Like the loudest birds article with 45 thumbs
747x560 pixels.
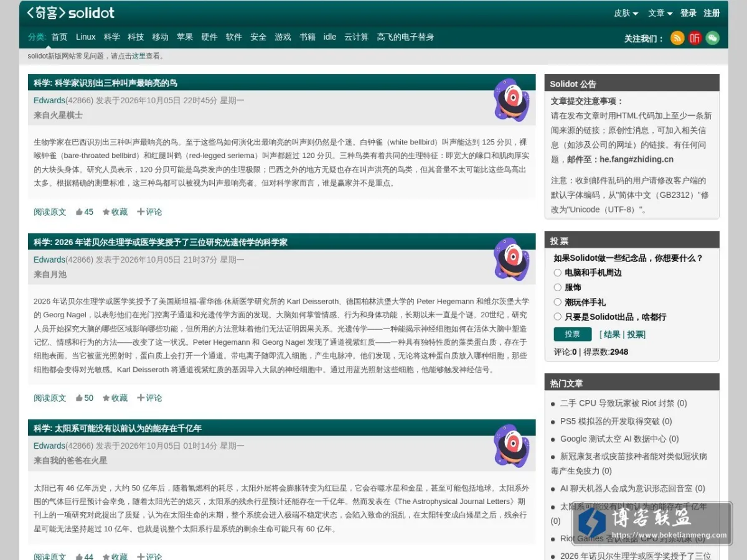[85, 212]
